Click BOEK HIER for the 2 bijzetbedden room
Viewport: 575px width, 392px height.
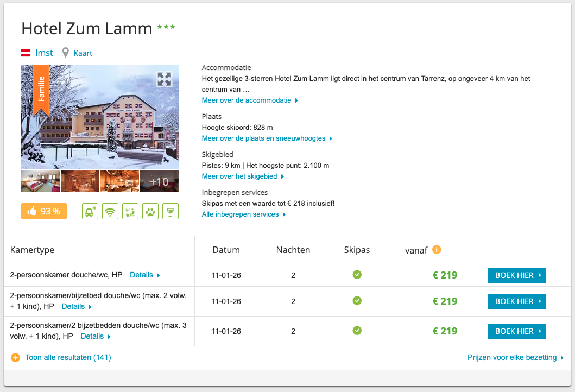516,331
